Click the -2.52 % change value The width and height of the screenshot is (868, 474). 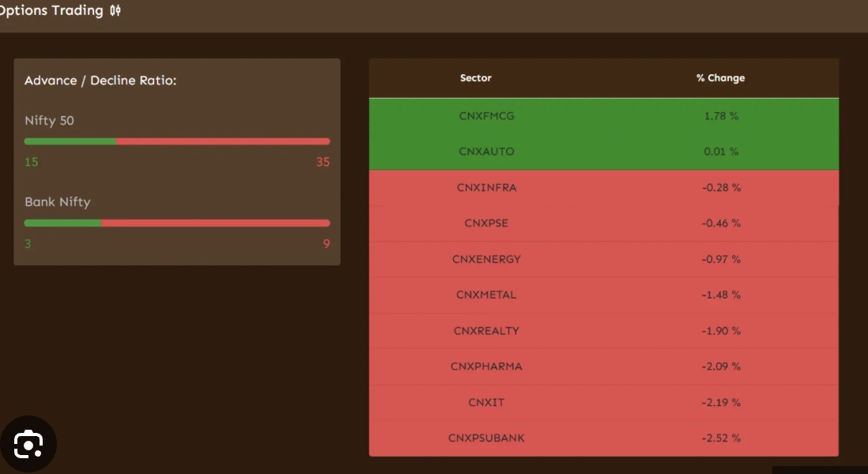click(x=721, y=438)
